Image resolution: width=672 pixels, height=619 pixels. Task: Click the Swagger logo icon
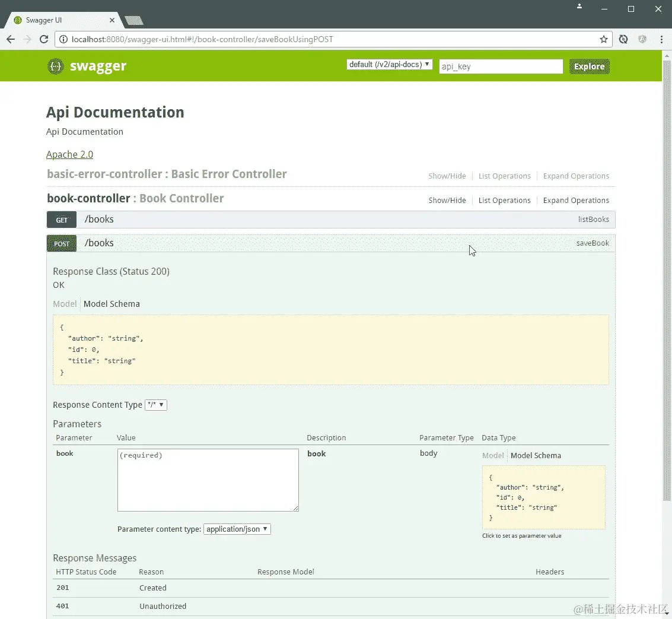[x=55, y=66]
